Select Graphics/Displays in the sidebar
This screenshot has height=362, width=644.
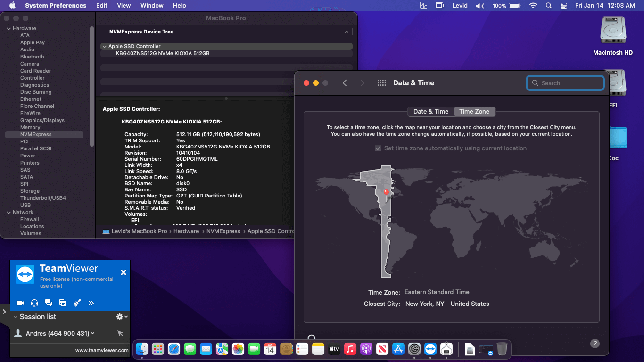point(42,120)
